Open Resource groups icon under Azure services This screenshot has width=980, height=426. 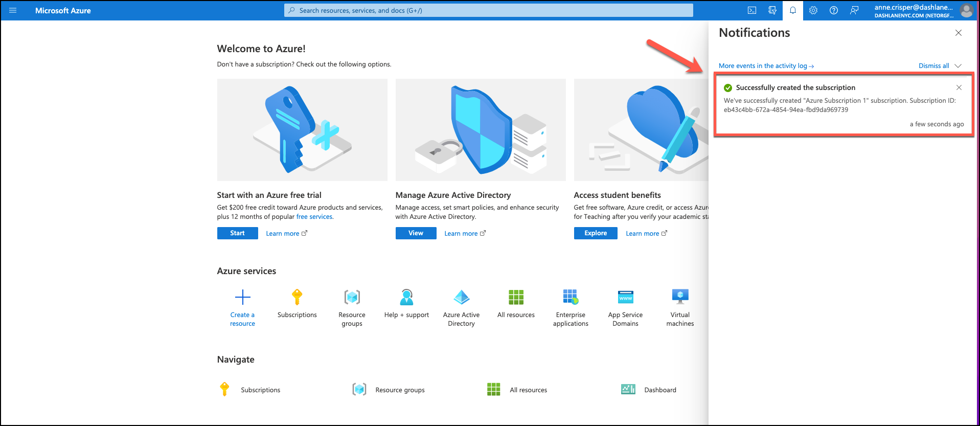(352, 297)
